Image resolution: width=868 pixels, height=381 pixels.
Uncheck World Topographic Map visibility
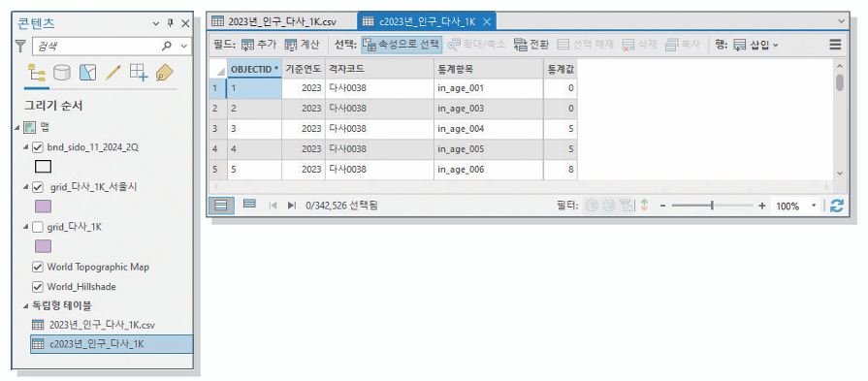tap(38, 267)
